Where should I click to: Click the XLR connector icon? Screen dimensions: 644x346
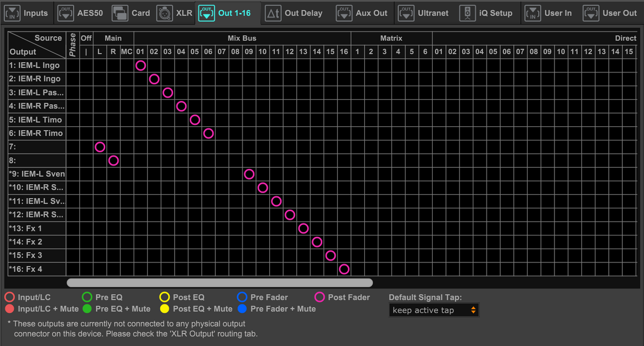click(165, 13)
